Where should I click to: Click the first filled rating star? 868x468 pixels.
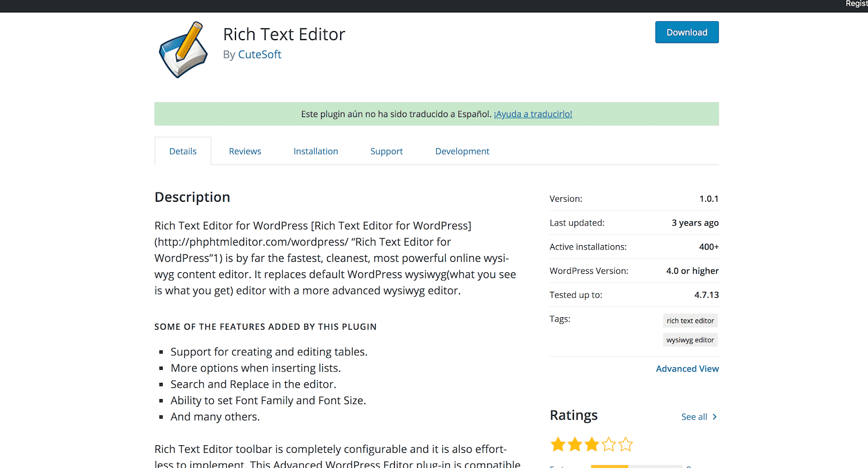click(x=558, y=445)
